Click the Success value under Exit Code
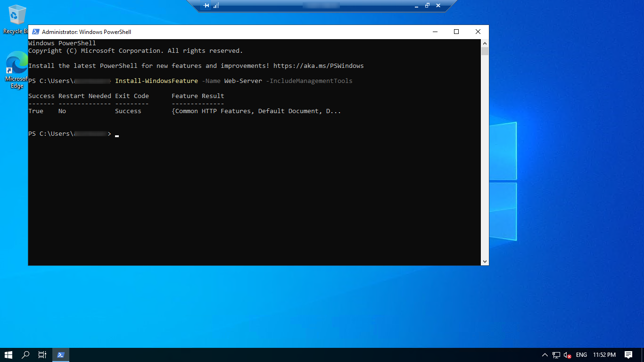This screenshot has height=362, width=644. 128,111
